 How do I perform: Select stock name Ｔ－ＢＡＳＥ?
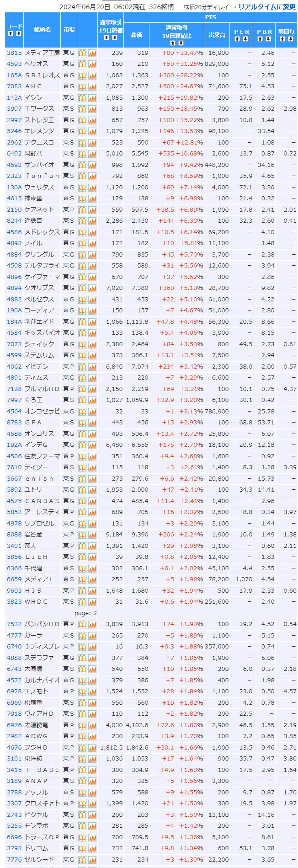(x=42, y=770)
